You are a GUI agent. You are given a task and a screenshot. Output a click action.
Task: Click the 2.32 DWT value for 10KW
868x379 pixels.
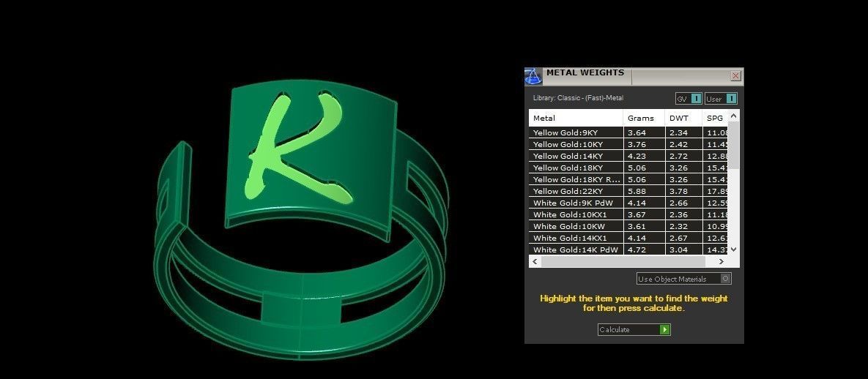pyautogui.click(x=679, y=226)
